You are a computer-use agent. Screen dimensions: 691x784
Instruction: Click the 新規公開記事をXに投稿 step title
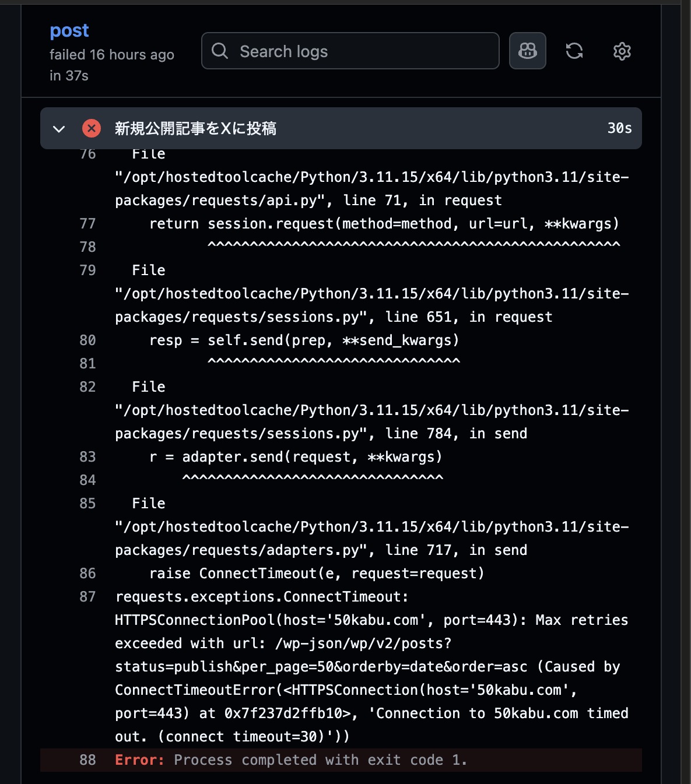click(195, 128)
